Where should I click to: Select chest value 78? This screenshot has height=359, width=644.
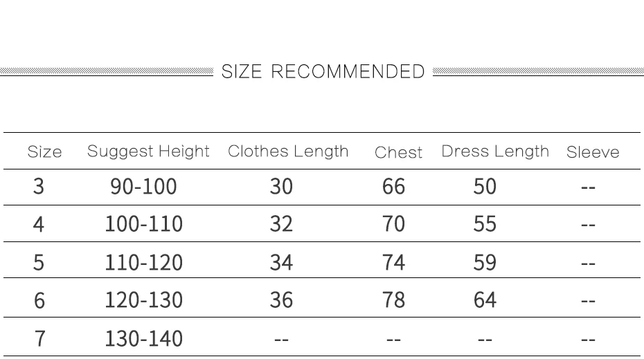393,300
